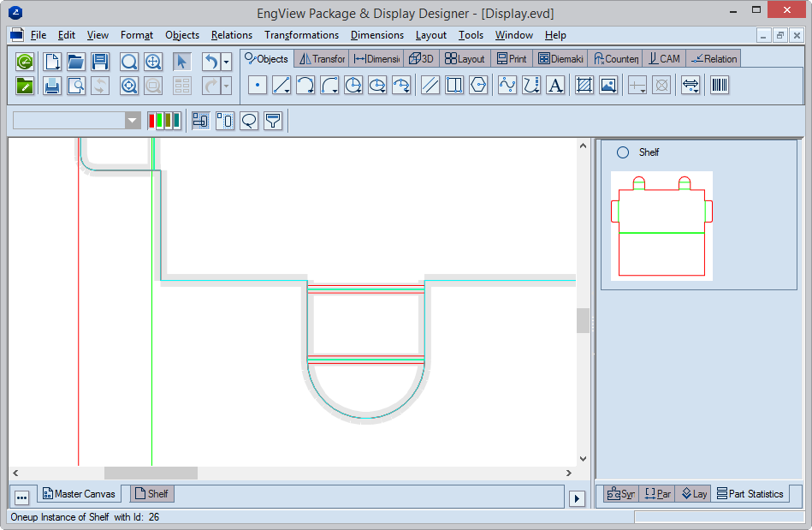This screenshot has width=812, height=530.
Task: Select the Hatch fill tool
Action: click(x=584, y=86)
